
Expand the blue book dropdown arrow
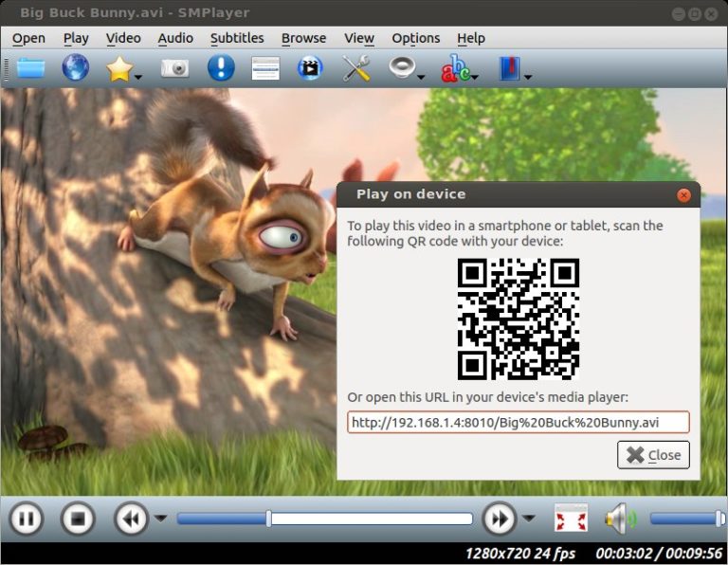(x=528, y=77)
